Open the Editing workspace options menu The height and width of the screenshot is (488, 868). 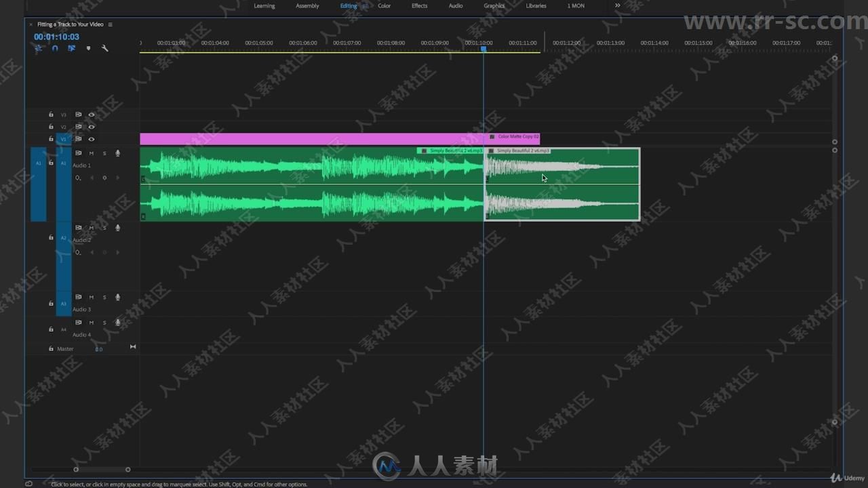click(x=364, y=6)
